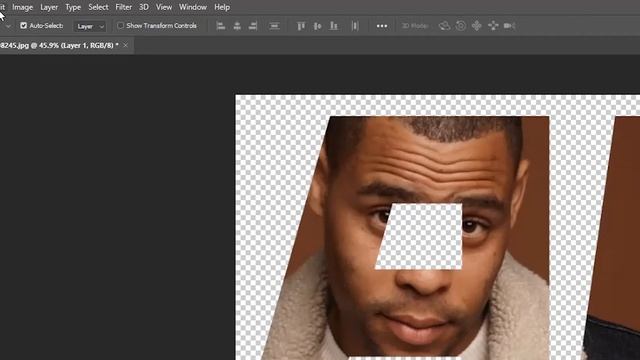Open the Select menu
The width and height of the screenshot is (640, 360).
click(98, 7)
